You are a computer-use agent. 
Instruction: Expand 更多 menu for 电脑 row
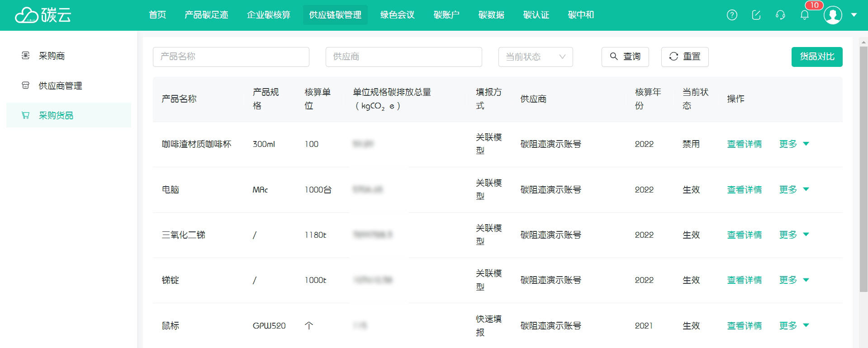(x=794, y=190)
